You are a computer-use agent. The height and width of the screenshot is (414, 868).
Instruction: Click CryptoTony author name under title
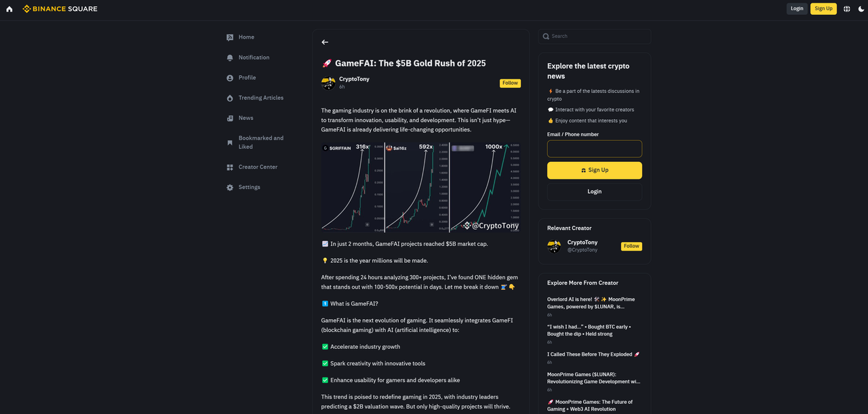354,79
